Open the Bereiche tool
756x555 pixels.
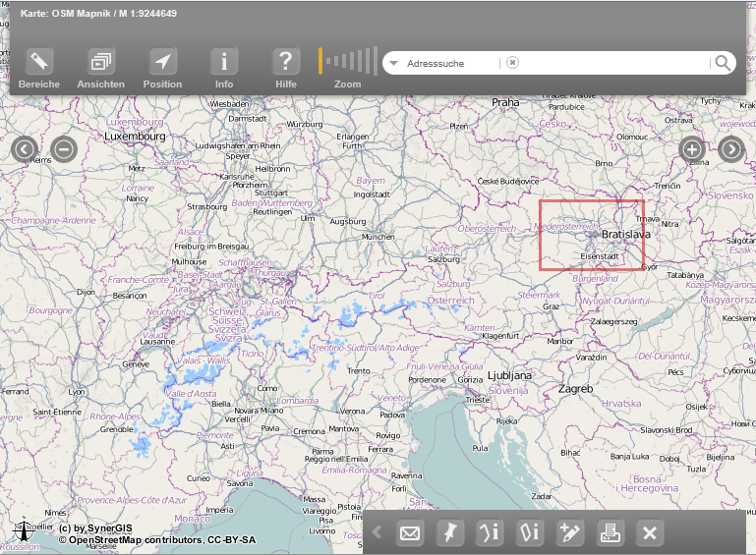coord(39,62)
